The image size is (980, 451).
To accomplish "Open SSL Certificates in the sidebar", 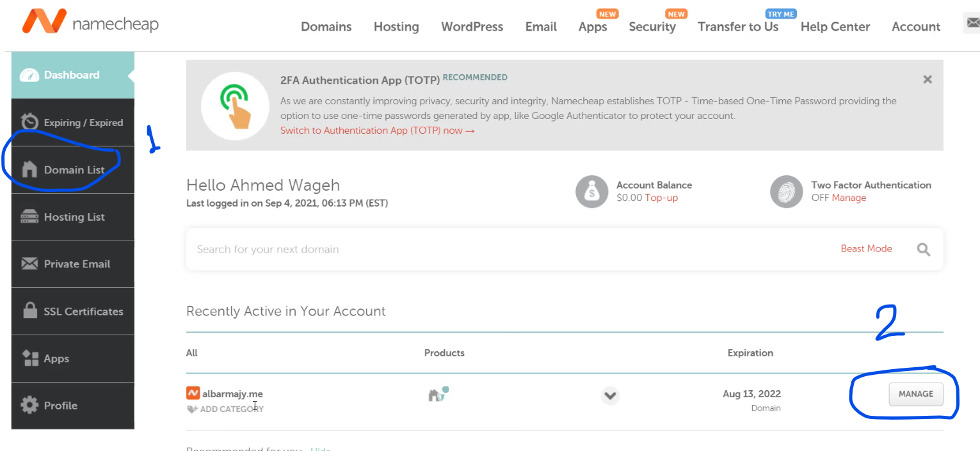I will tap(73, 311).
